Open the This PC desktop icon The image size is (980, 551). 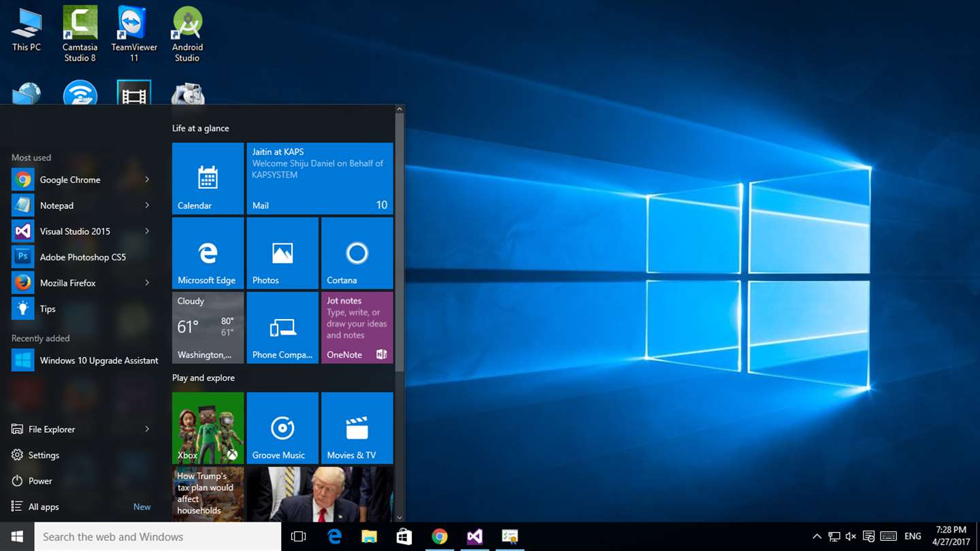click(x=27, y=29)
